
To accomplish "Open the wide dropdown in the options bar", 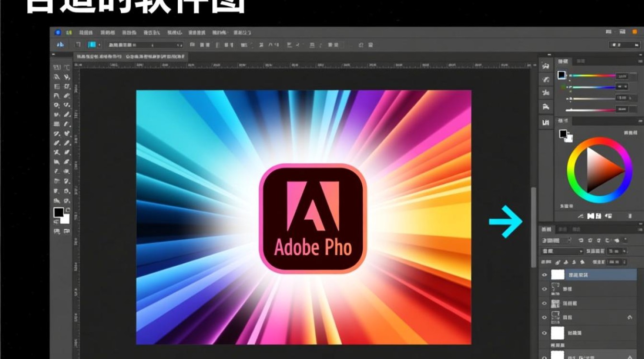I will point(144,45).
